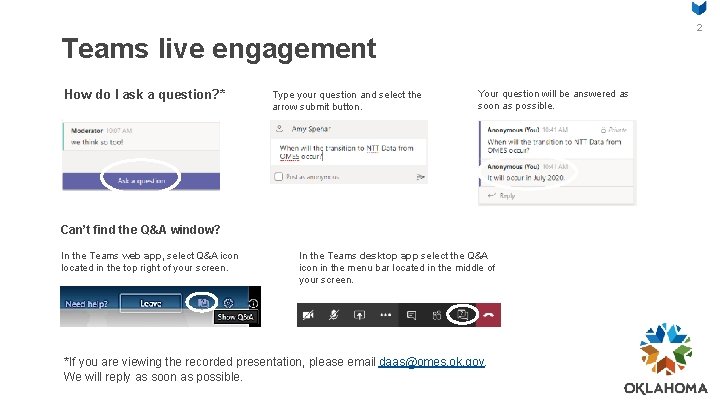Click the participants icon in desktop menu bar
The width and height of the screenshot is (720, 405).
click(x=437, y=315)
